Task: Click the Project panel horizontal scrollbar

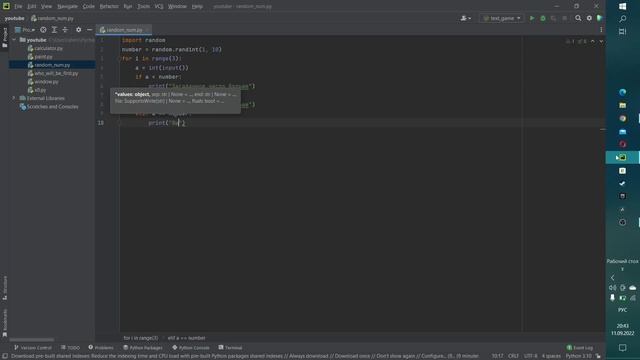Action: coord(32,340)
